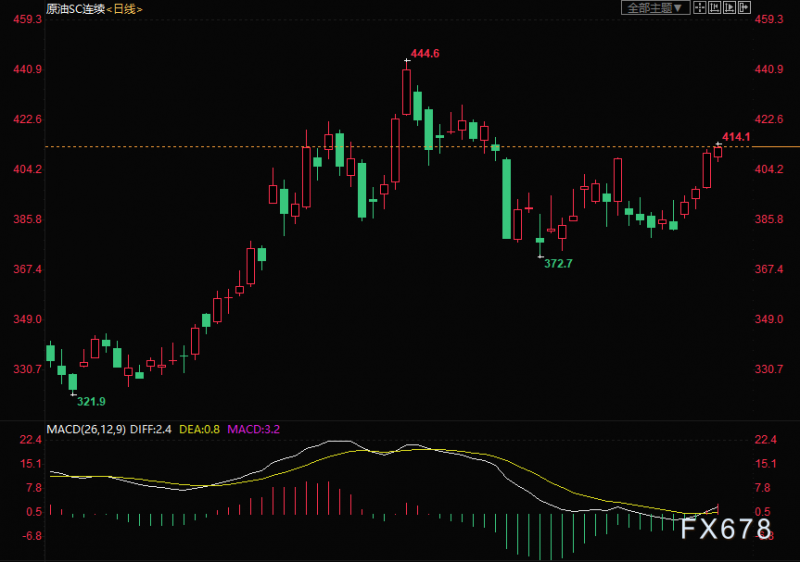Click the 404.2 right axis label

coord(769,169)
